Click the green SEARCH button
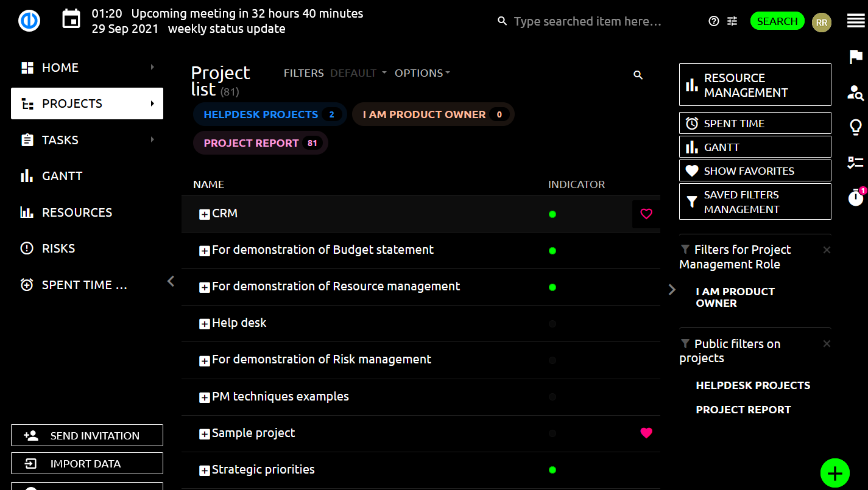 pos(777,21)
